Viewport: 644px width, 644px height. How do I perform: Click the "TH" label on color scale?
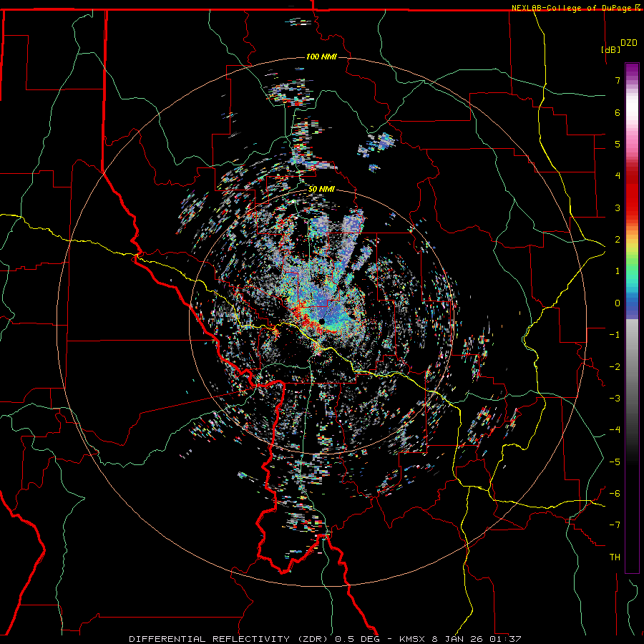[x=615, y=557]
